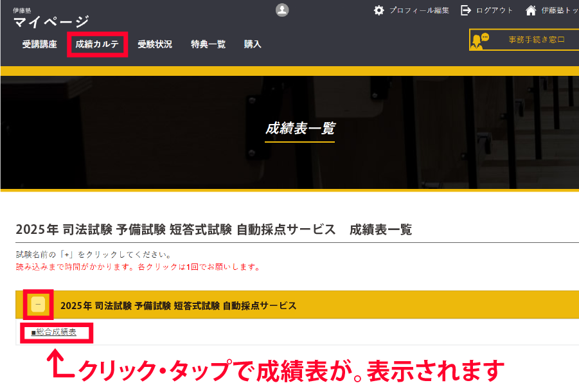Screen dimensions: 579x392
Task: Select the 成績カルテ menu item
Action: [x=97, y=44]
